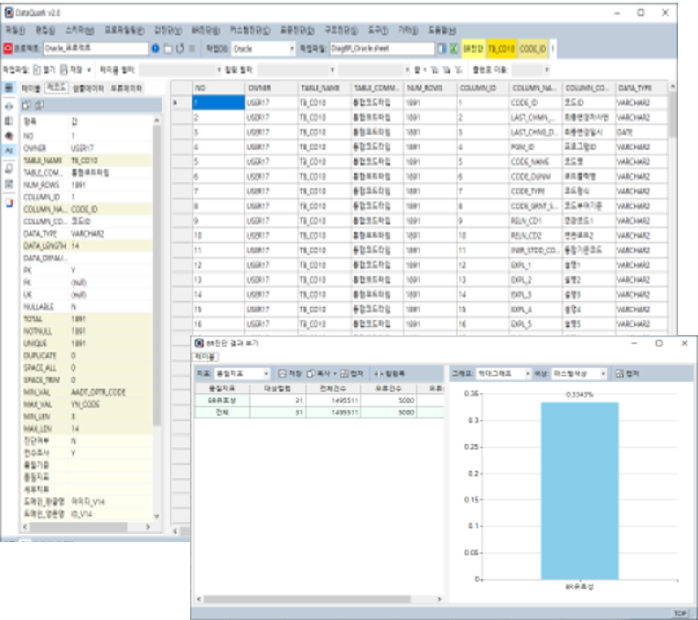Open the first menu bar item
Viewport: 698px width, 620px height.
pos(14,31)
